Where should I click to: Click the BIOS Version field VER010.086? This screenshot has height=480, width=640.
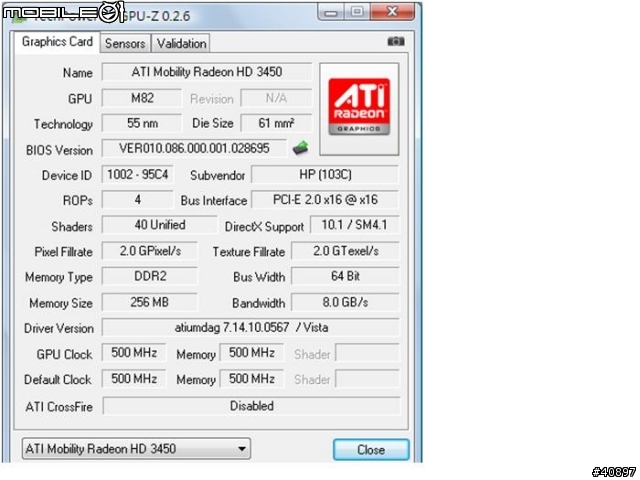click(x=194, y=148)
